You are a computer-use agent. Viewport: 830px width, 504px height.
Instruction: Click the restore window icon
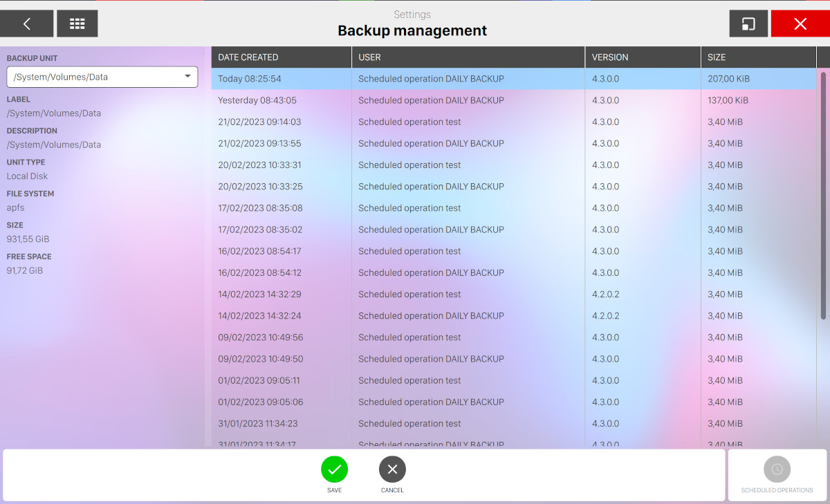click(x=748, y=24)
